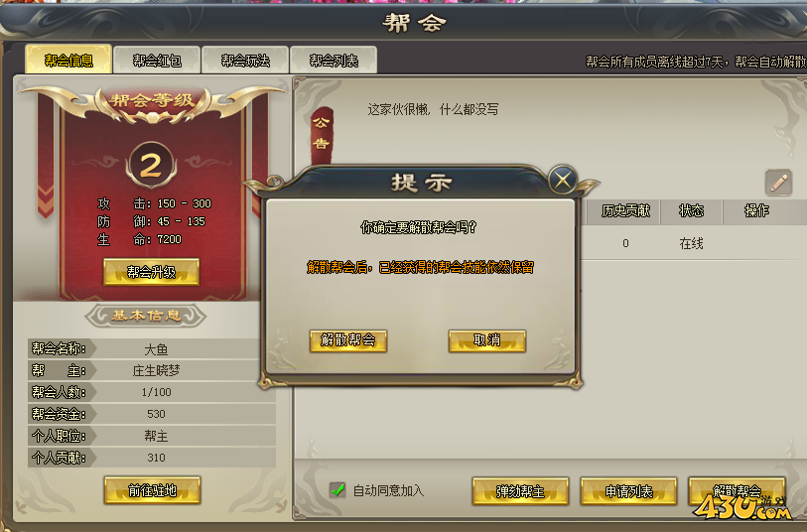Screen dimensions: 807x532
Task: Click the 基本信息 ornate header badge
Action: 145,316
